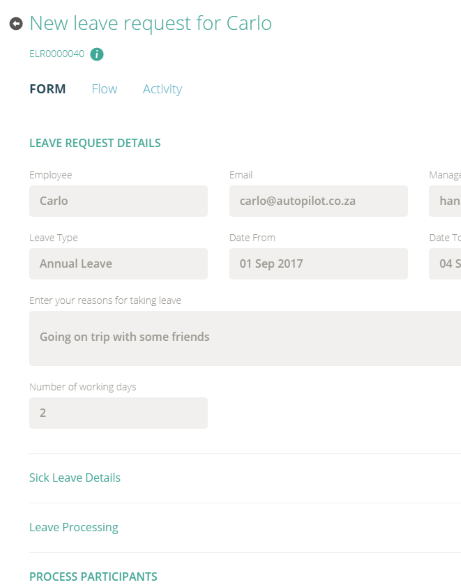Click the Number of working days field
Image resolution: width=461 pixels, height=585 pixels.
pyautogui.click(x=119, y=413)
